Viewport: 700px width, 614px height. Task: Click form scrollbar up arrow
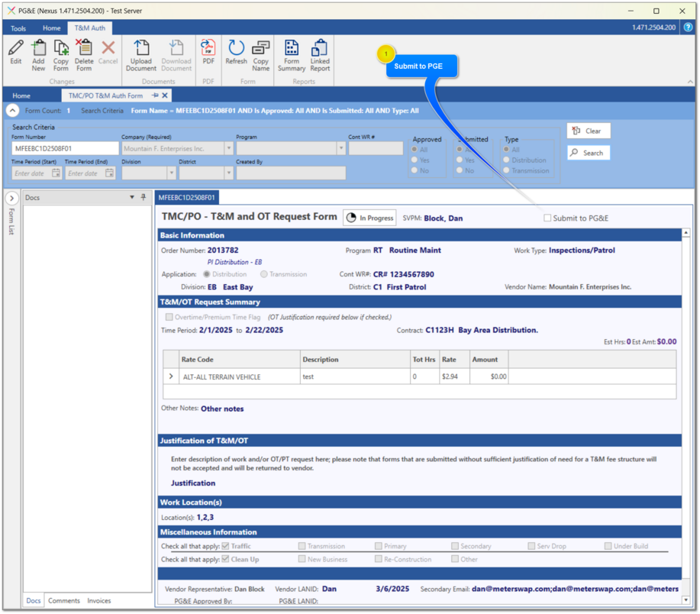686,233
